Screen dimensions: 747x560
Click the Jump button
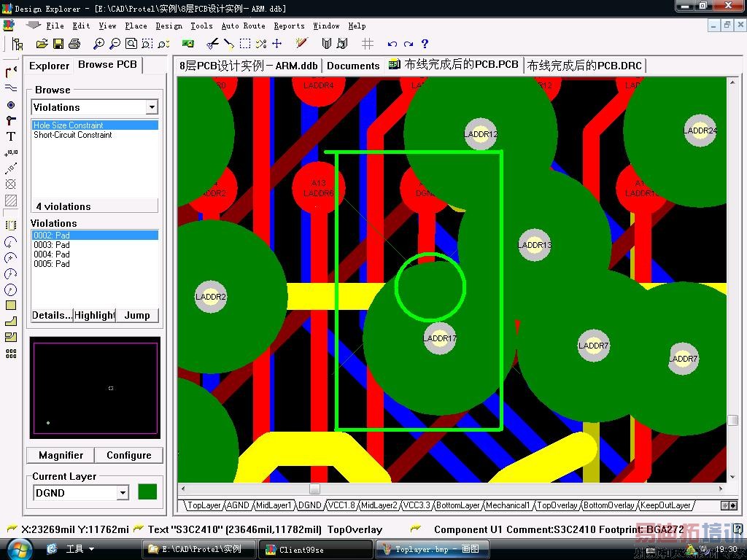coord(137,315)
